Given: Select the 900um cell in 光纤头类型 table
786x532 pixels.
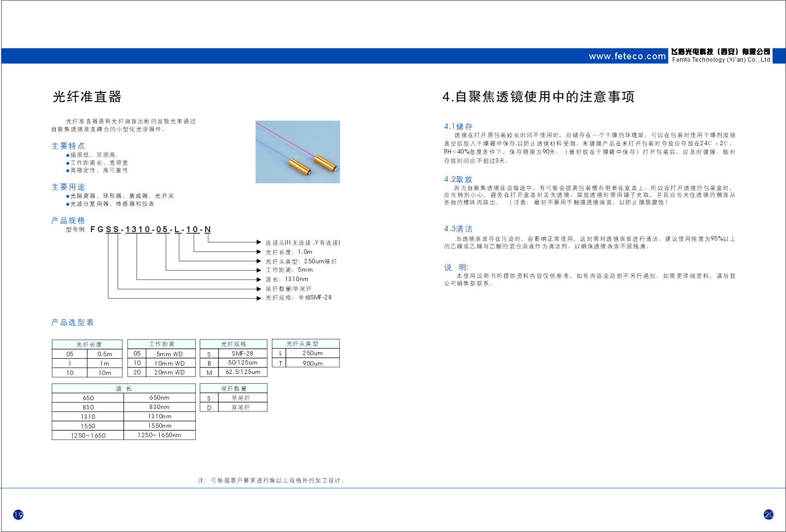Looking at the screenshot, I should pyautogui.click(x=312, y=363).
